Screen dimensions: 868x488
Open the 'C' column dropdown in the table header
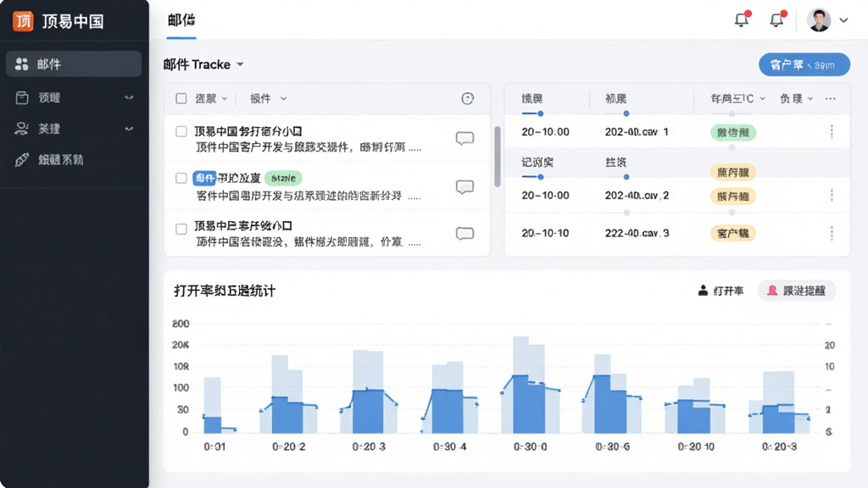(x=738, y=98)
